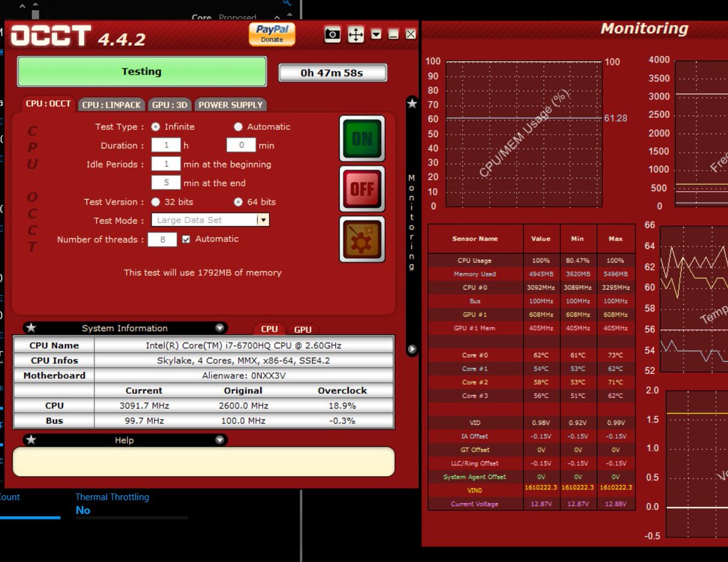The image size is (728, 562).
Task: Click the screenshot camera icon
Action: 332,35
